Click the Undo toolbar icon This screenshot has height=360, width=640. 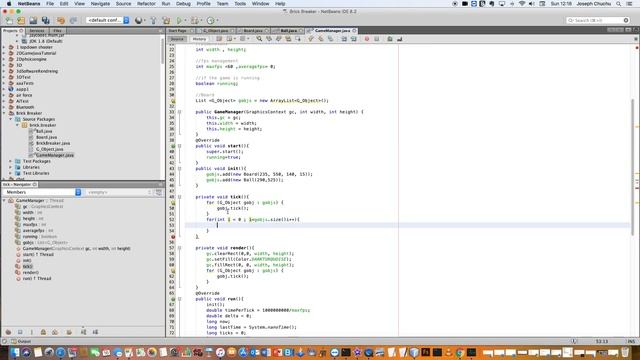pos(61,20)
